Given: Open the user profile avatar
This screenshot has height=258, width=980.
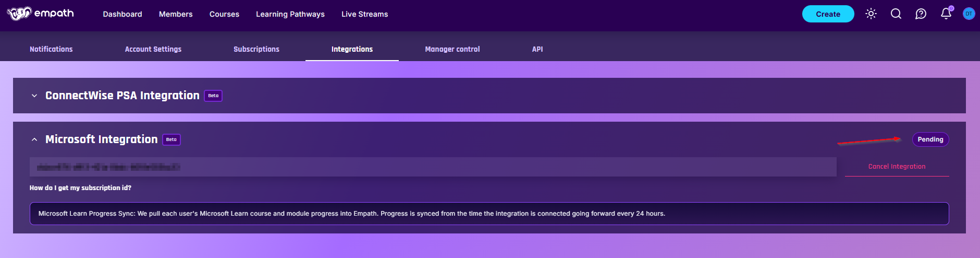Looking at the screenshot, I should pyautogui.click(x=969, y=14).
